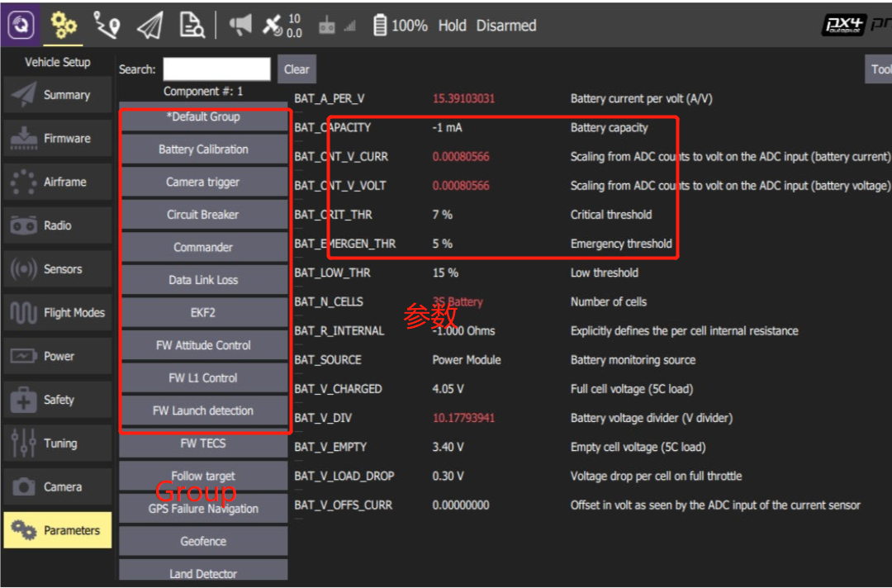Open vehicle messages megaphone icon
892x588 pixels.
[x=240, y=25]
